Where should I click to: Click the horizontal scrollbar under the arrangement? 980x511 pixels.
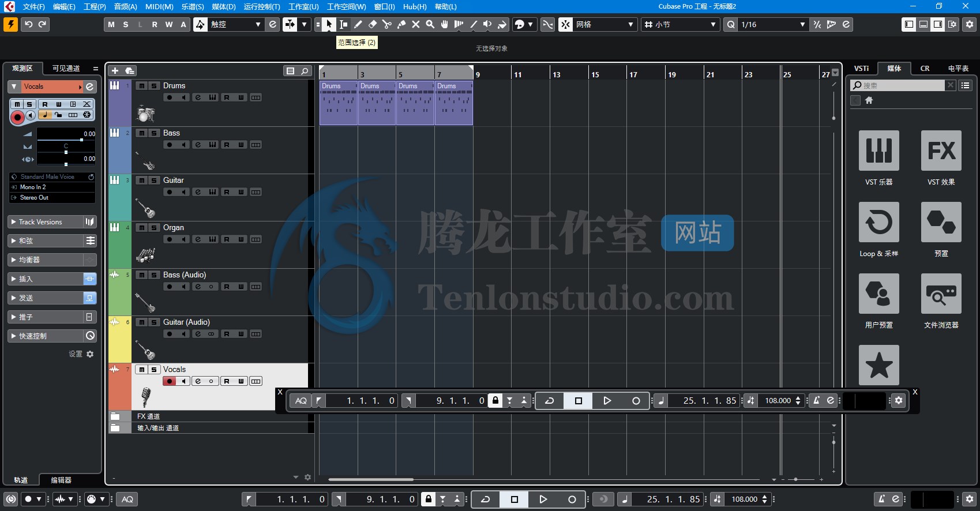point(371,479)
